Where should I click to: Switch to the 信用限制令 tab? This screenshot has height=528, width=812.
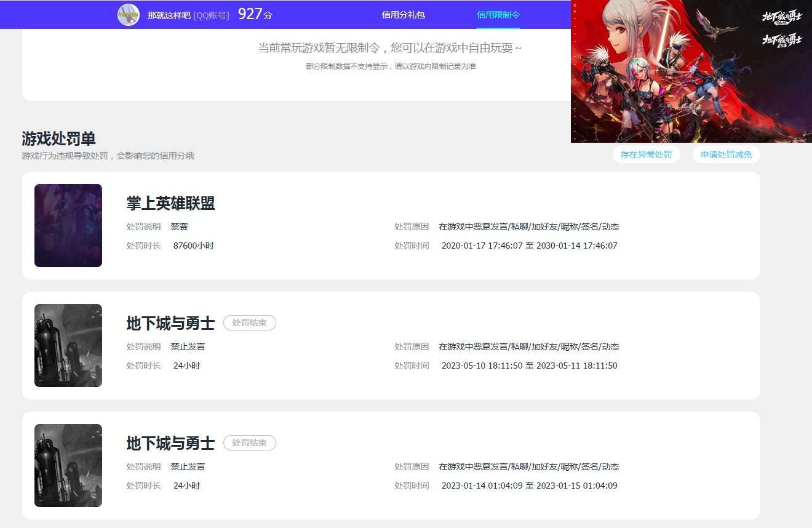pyautogui.click(x=498, y=15)
